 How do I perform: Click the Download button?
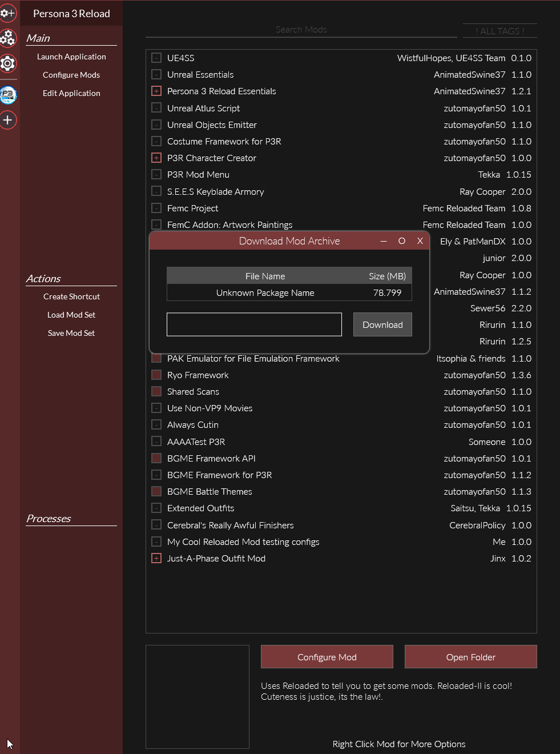[382, 324]
